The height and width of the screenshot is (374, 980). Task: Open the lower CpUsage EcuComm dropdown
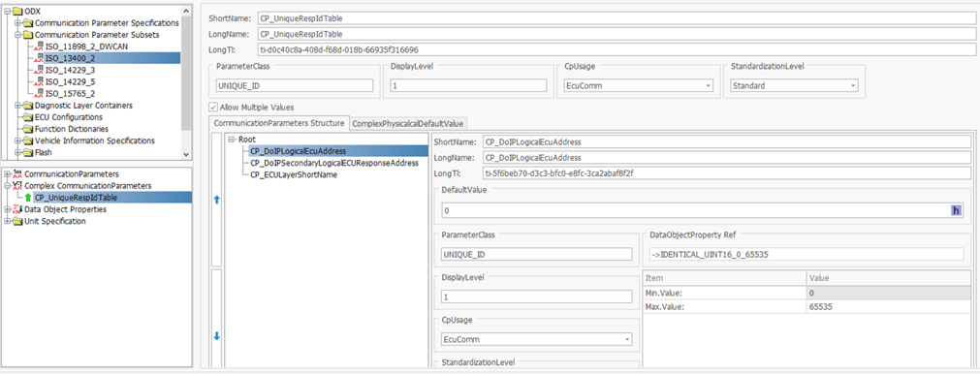pos(627,340)
